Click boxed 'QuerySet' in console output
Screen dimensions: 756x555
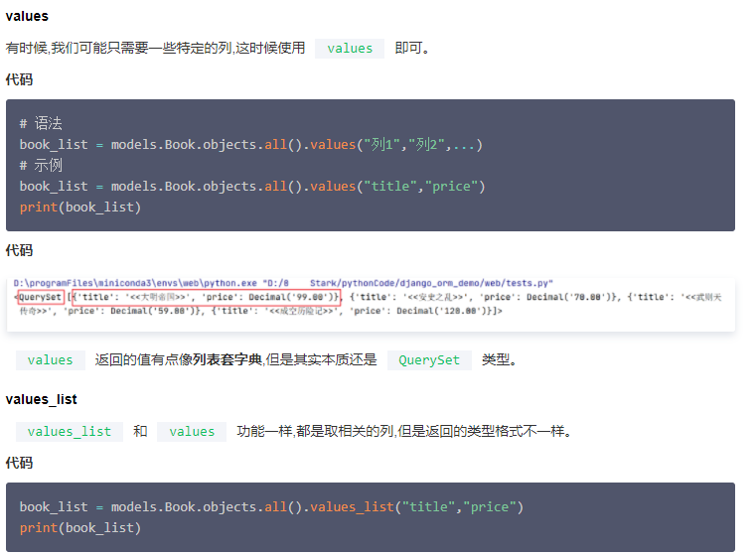pos(41,297)
